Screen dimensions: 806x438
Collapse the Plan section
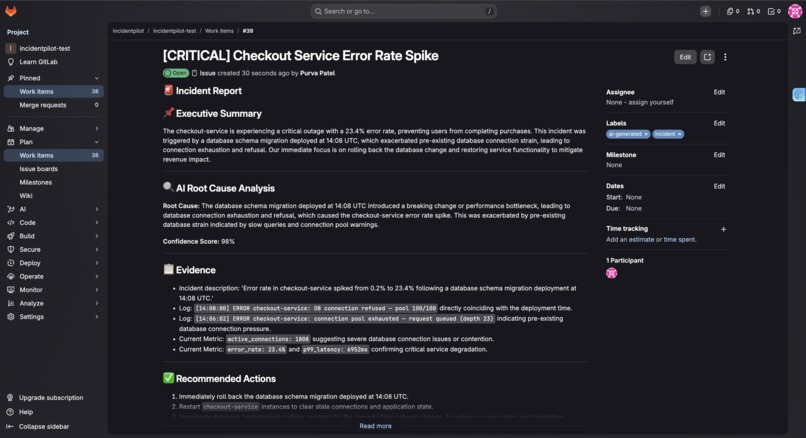tap(53, 142)
